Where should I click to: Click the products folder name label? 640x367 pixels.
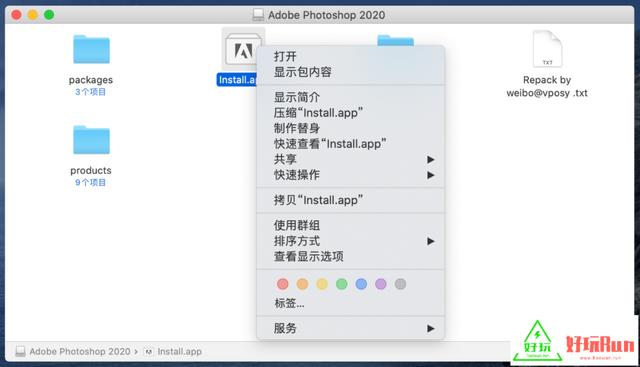coord(91,170)
